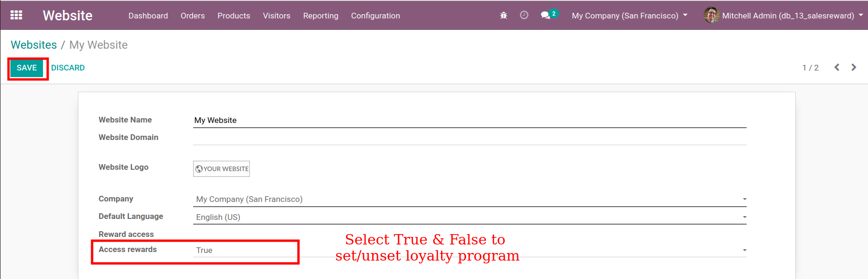Navigate to Websites breadcrumb link
868x279 pixels.
pyautogui.click(x=34, y=45)
